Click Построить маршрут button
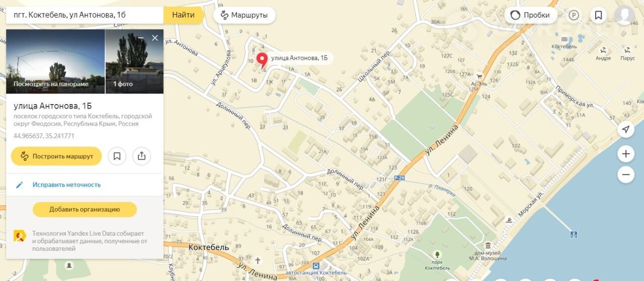The width and height of the screenshot is (644, 281). point(56,156)
